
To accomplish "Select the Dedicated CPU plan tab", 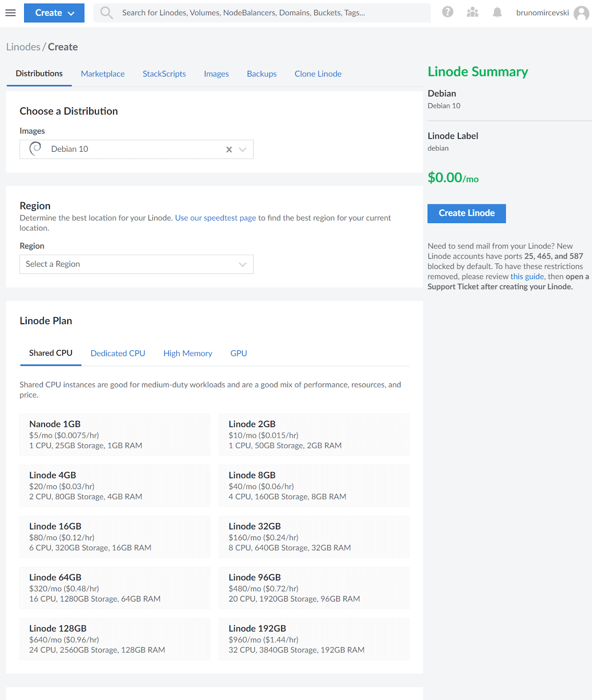I will point(118,353).
